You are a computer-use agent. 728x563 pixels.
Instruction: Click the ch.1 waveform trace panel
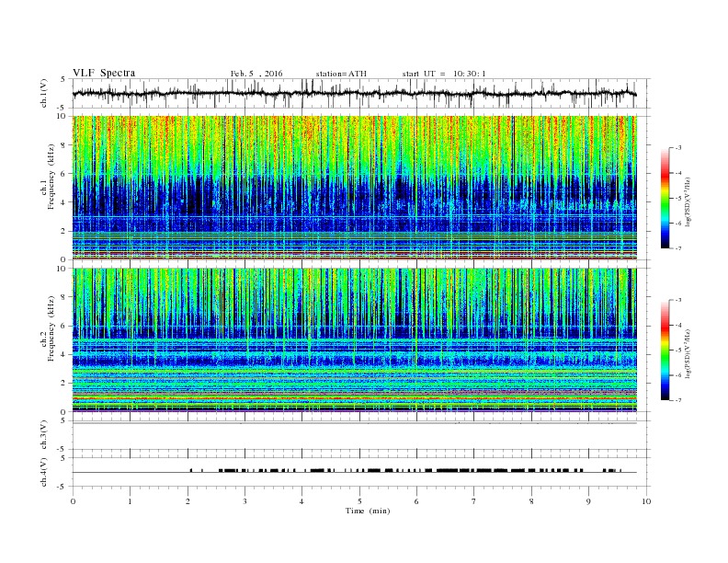360,93
